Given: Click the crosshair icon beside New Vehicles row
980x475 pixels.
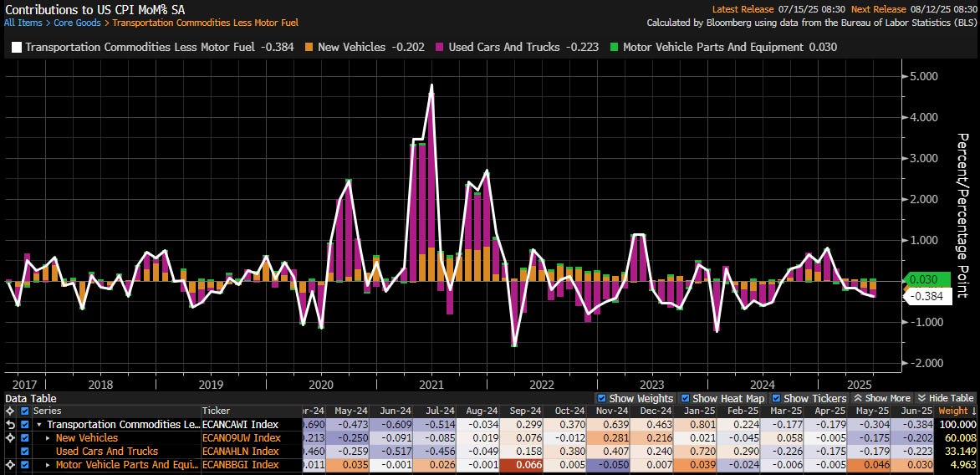Looking at the screenshot, I should click(x=9, y=437).
